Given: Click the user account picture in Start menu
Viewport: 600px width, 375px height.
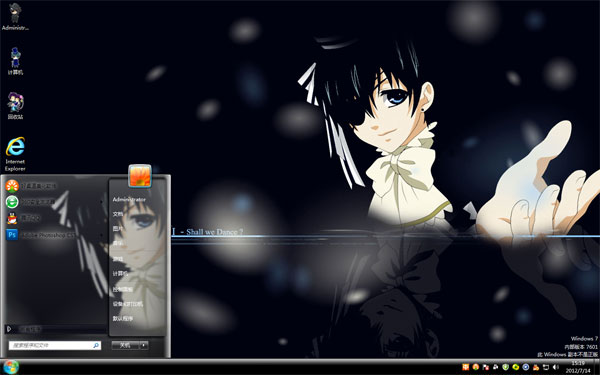Looking at the screenshot, I should click(140, 176).
